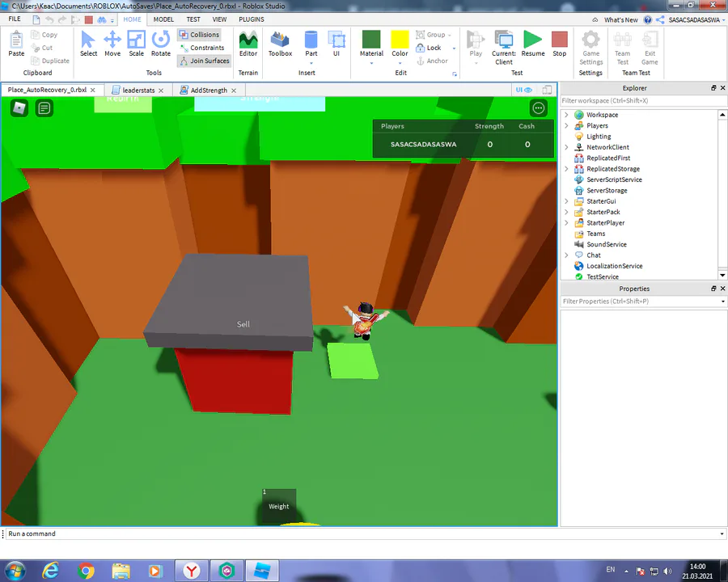Activate the Move tool

[x=112, y=44]
